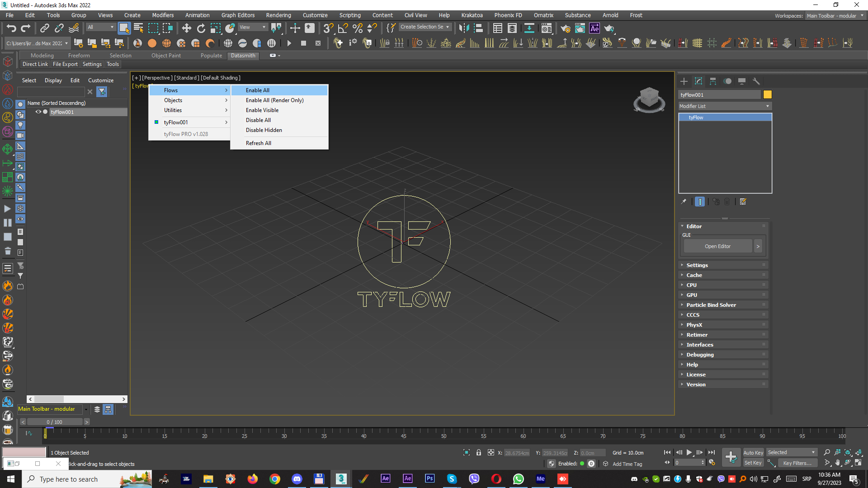Click Zoom Extents navigation icon

[x=848, y=452]
